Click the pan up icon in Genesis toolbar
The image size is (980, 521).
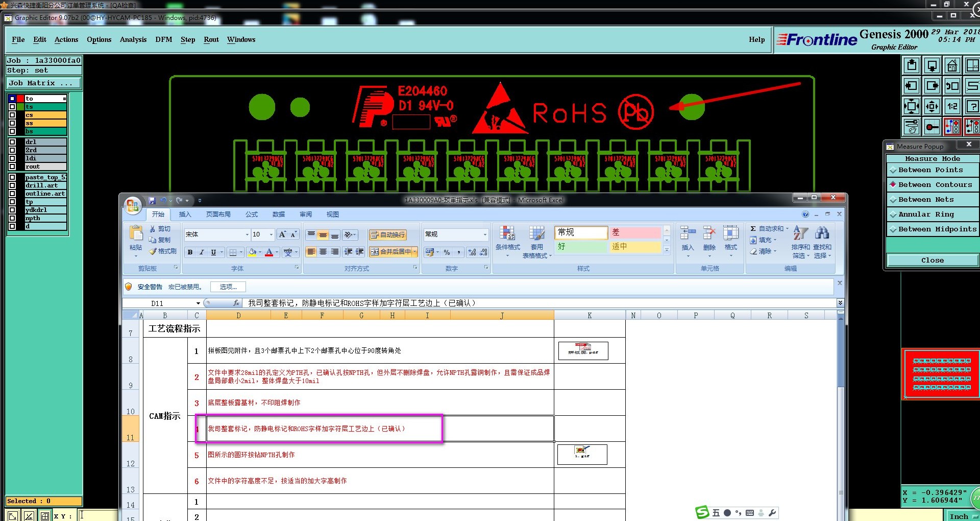coord(912,66)
